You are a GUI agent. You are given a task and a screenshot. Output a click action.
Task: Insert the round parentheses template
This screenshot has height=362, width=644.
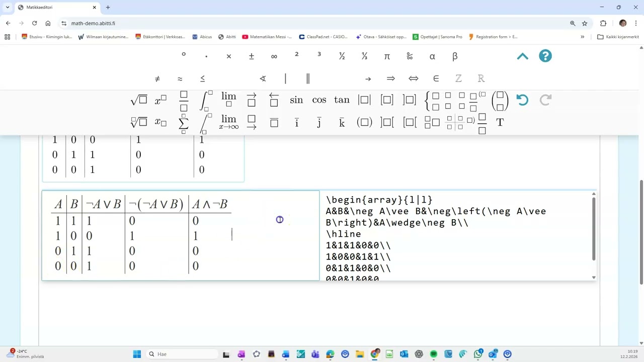pyautogui.click(x=364, y=122)
